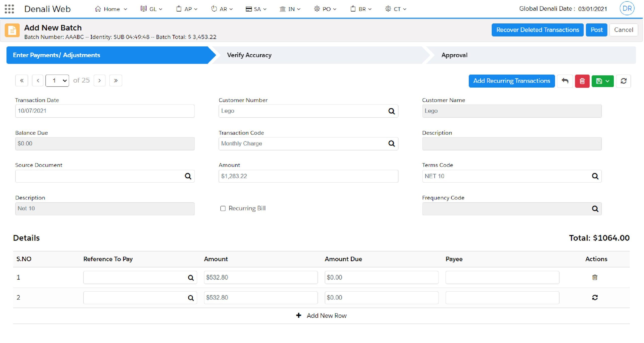The width and height of the screenshot is (644, 343).
Task: Expand the AR menu in navigation bar
Action: [222, 9]
